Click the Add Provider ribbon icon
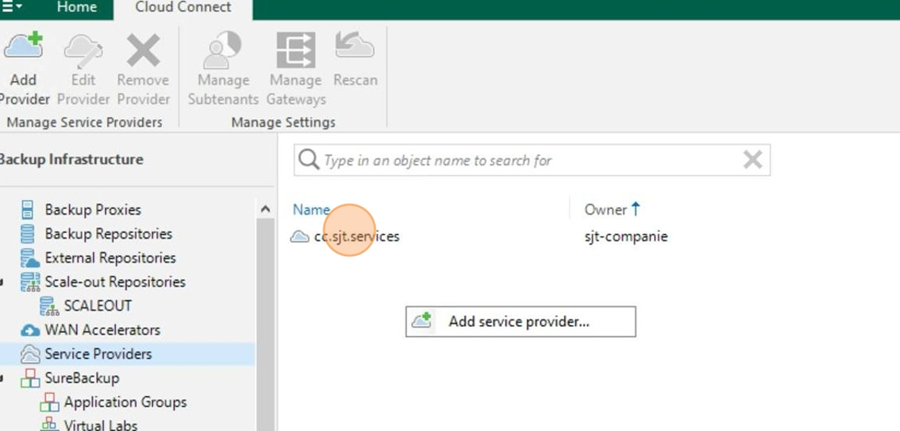 click(24, 46)
